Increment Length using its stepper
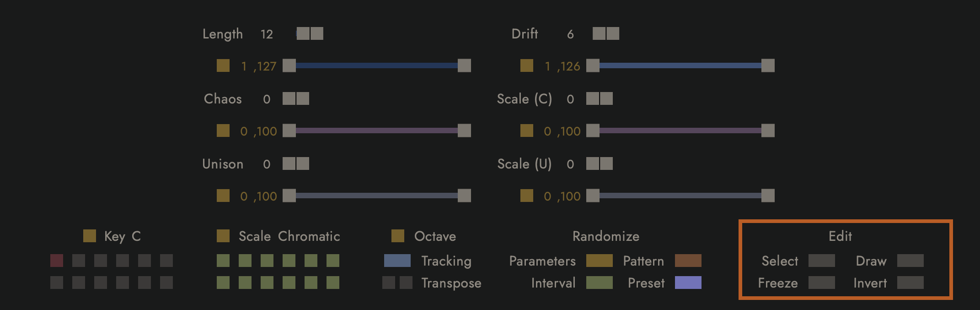This screenshot has height=310, width=980. point(317,33)
